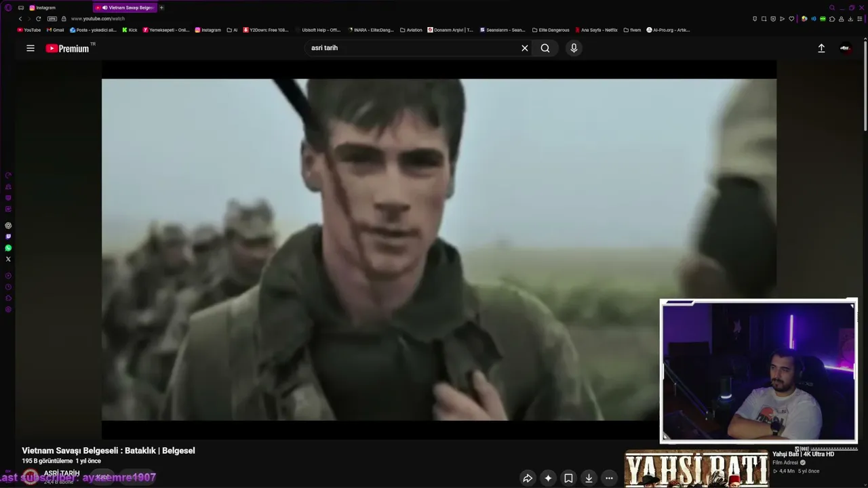This screenshot has height=488, width=868.
Task: Click the sparkle Ask icon below video
Action: click(x=548, y=478)
